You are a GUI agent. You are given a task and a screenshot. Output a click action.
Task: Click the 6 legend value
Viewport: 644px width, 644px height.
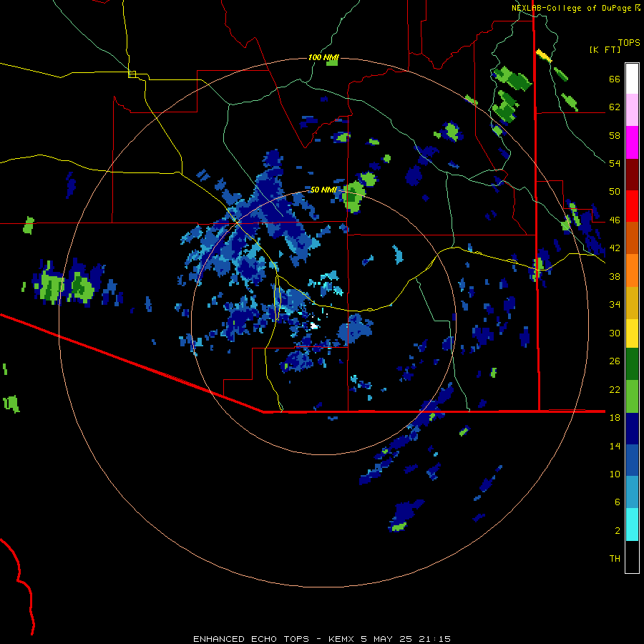tap(618, 502)
